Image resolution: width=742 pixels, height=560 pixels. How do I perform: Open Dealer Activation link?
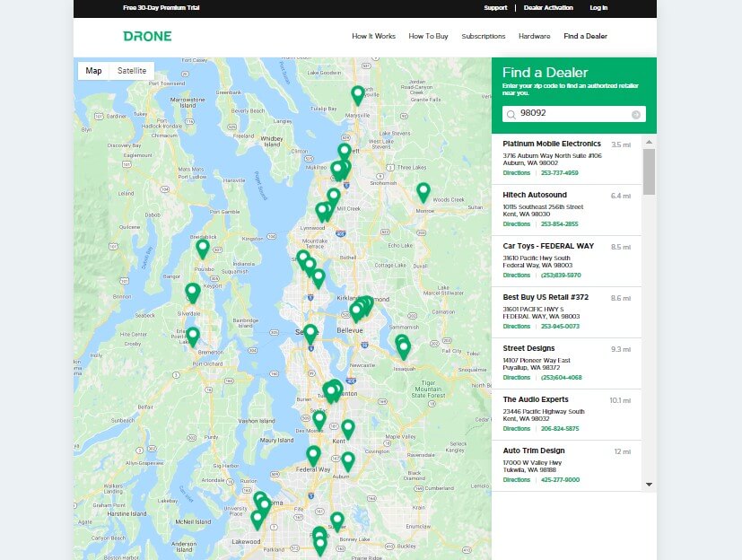click(548, 7)
